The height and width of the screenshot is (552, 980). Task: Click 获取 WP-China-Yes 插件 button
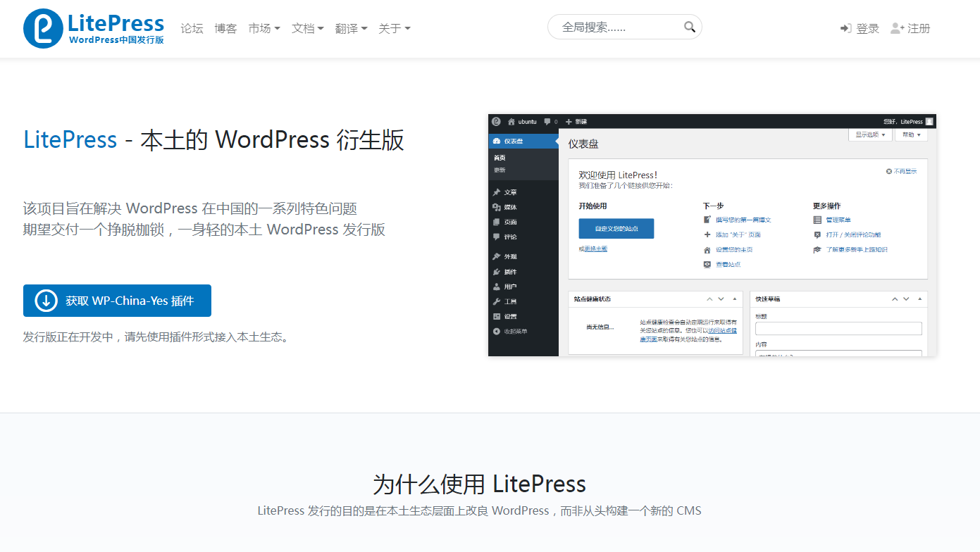tap(117, 301)
